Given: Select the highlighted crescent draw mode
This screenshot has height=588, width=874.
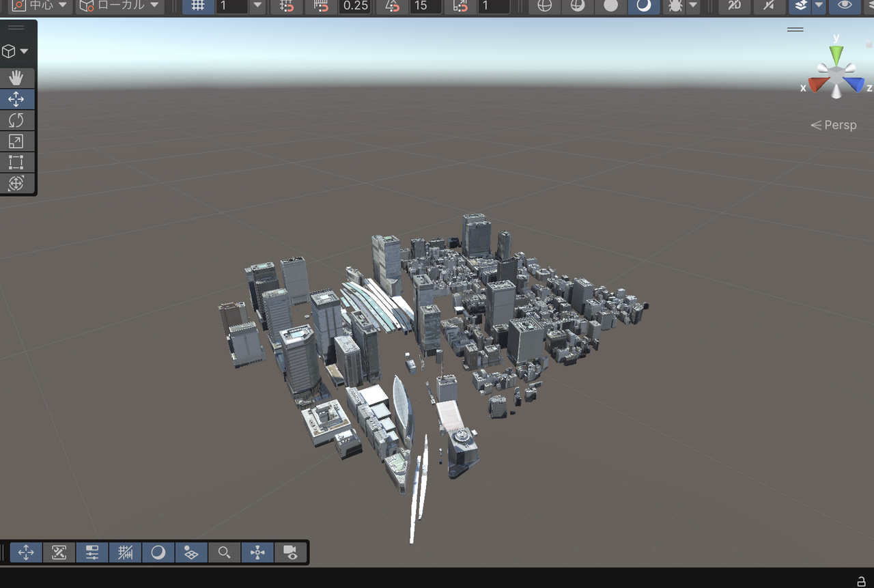Looking at the screenshot, I should click(643, 6).
